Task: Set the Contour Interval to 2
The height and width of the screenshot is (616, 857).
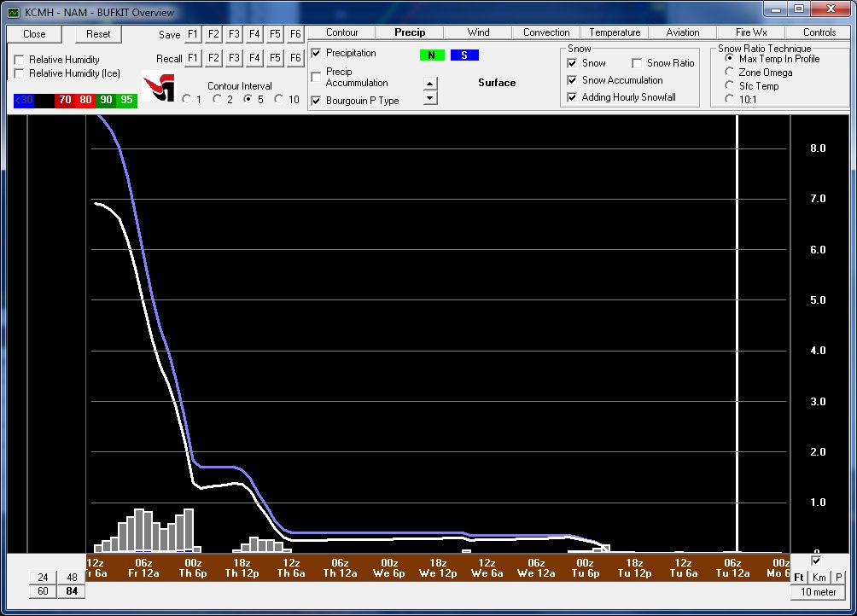Action: [218, 99]
